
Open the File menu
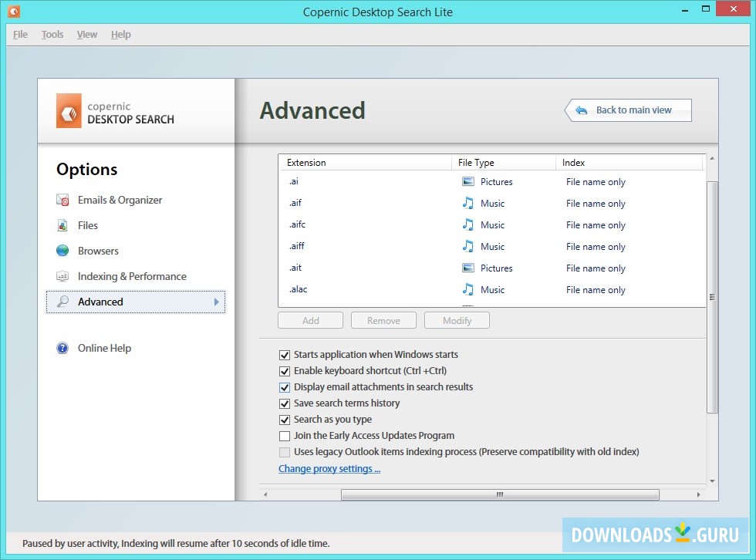[x=20, y=34]
